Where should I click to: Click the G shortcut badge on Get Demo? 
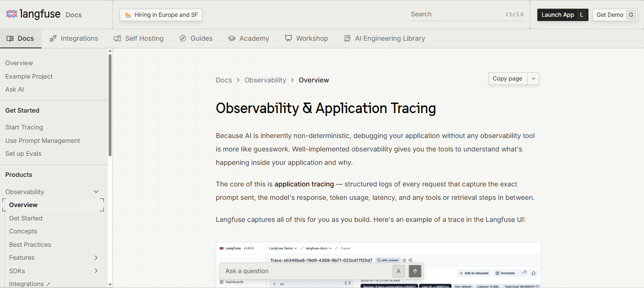click(631, 15)
